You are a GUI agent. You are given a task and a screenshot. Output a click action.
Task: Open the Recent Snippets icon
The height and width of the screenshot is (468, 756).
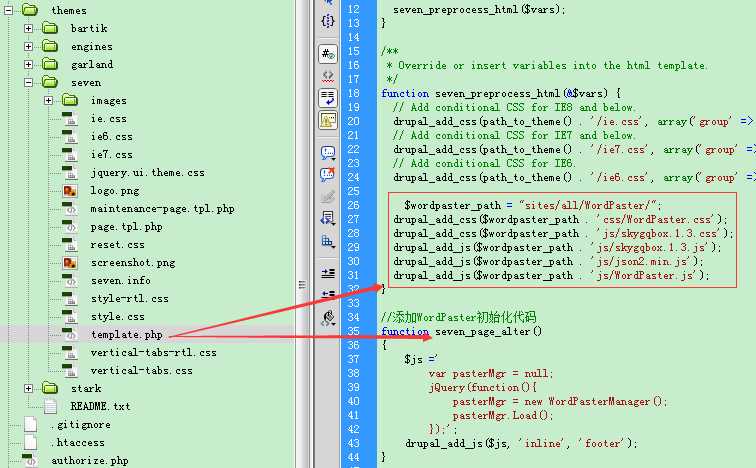[x=328, y=218]
